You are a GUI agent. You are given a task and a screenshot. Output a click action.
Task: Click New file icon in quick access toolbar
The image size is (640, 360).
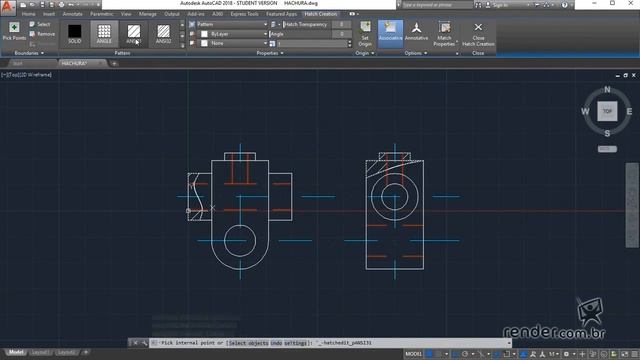point(23,4)
